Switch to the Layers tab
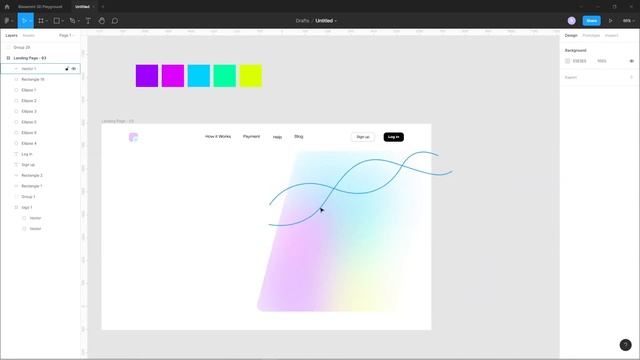This screenshot has height=360, width=640. pos(11,36)
